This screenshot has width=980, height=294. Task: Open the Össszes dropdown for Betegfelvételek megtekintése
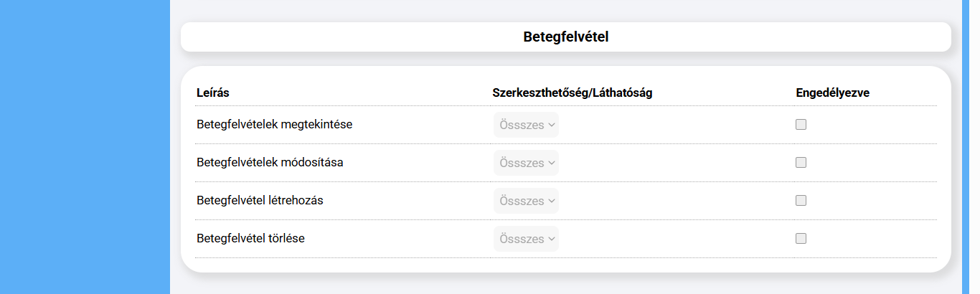[x=526, y=125]
